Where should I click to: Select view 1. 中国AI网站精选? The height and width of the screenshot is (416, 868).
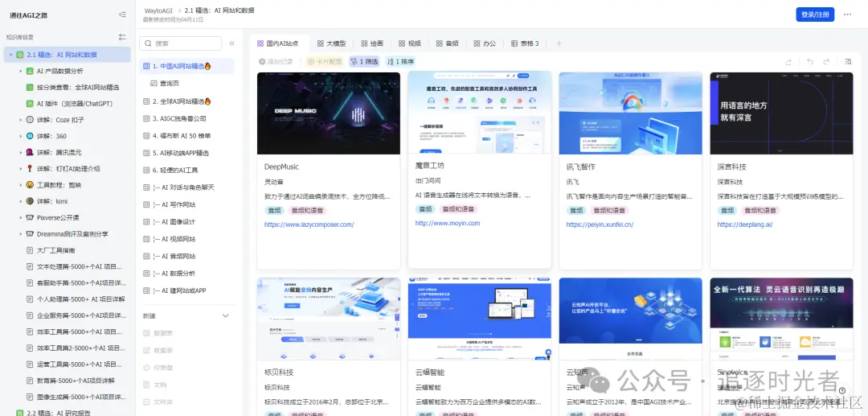click(x=187, y=66)
